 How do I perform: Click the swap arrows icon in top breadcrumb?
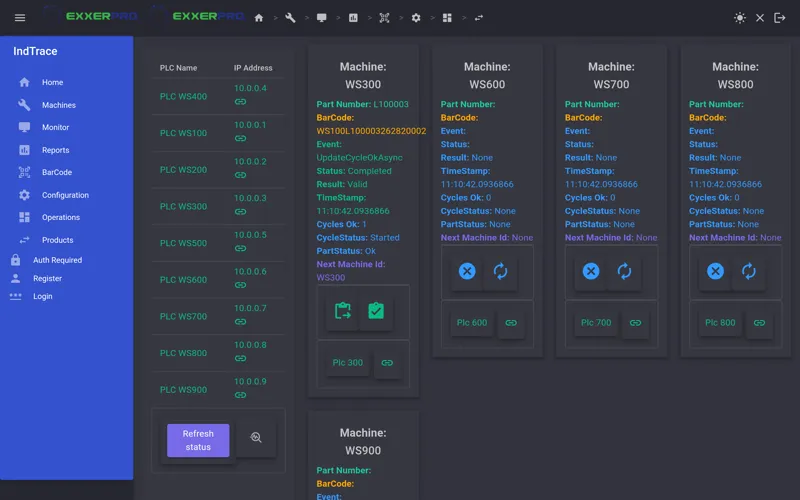[x=479, y=18]
